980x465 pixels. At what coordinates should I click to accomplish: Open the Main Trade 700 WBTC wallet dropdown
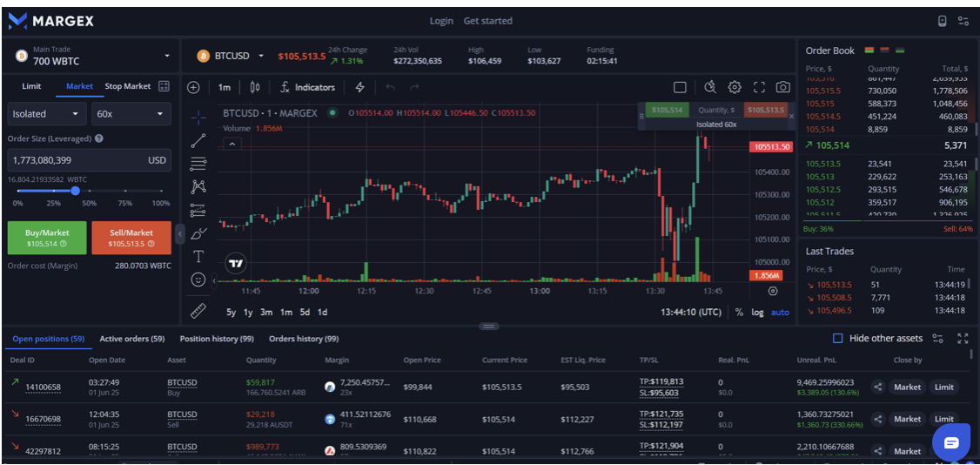[92, 56]
